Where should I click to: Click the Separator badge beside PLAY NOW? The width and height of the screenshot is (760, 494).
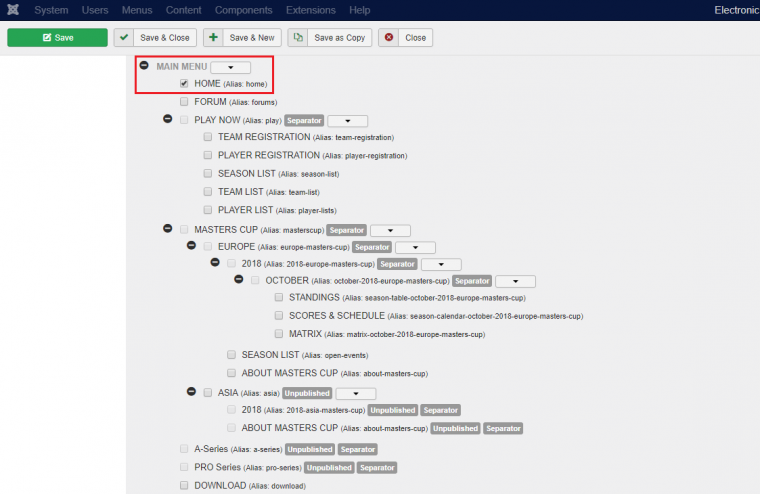point(304,120)
